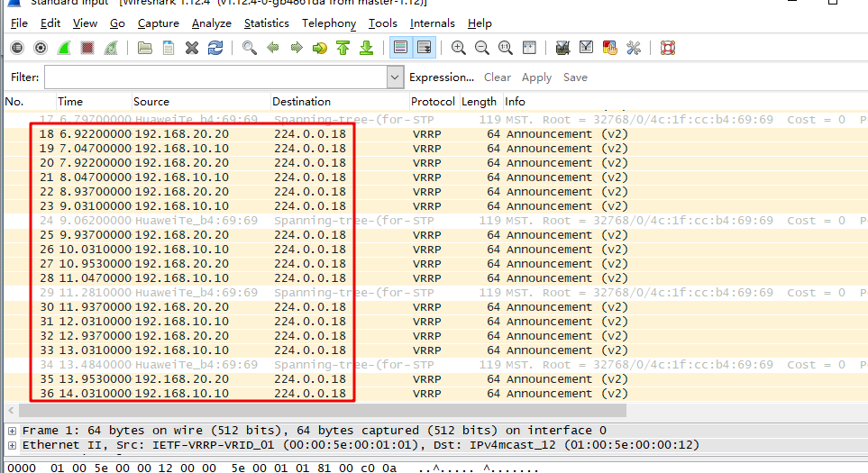
Task: Go forward in packet history
Action: pos(297,48)
